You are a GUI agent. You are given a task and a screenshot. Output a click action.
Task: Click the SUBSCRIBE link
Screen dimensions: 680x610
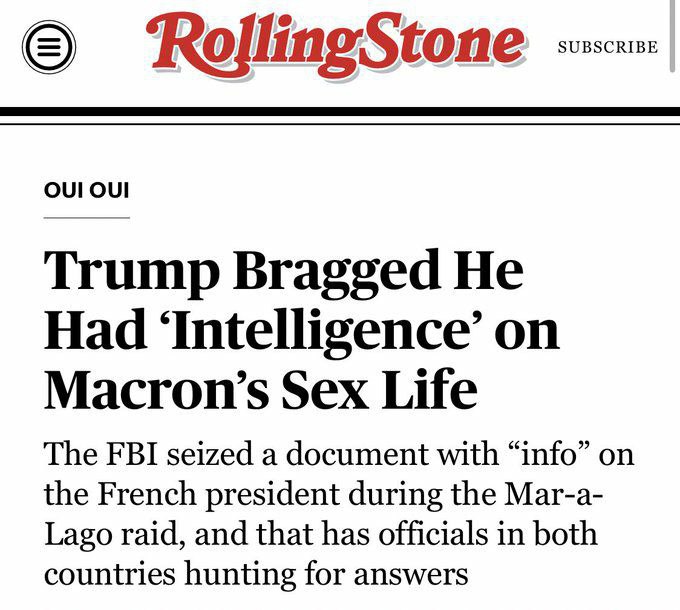pyautogui.click(x=607, y=47)
